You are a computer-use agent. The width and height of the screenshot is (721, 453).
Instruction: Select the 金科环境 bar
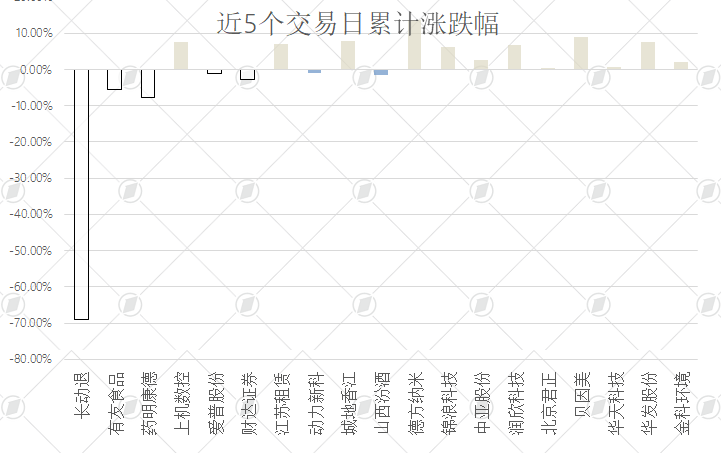[x=681, y=66]
